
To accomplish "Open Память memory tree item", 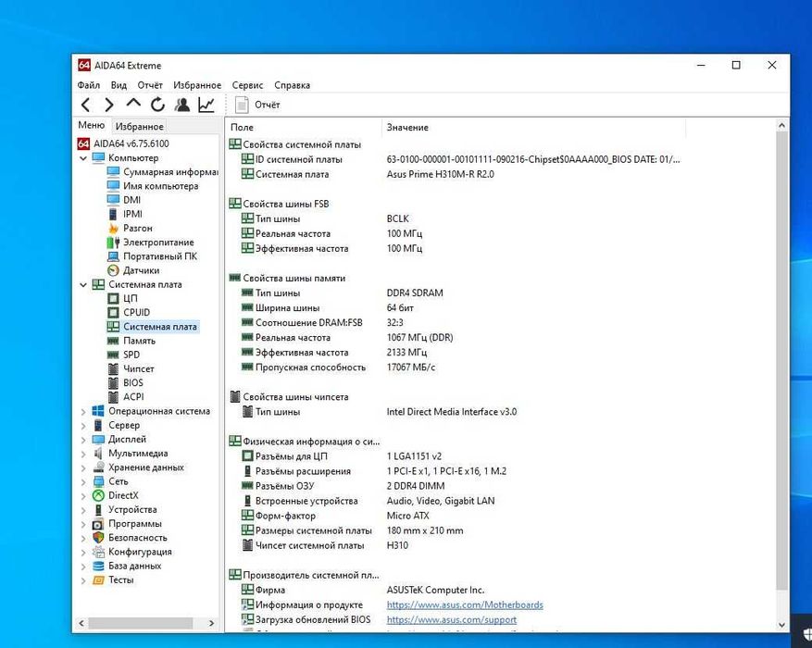I will (x=131, y=341).
